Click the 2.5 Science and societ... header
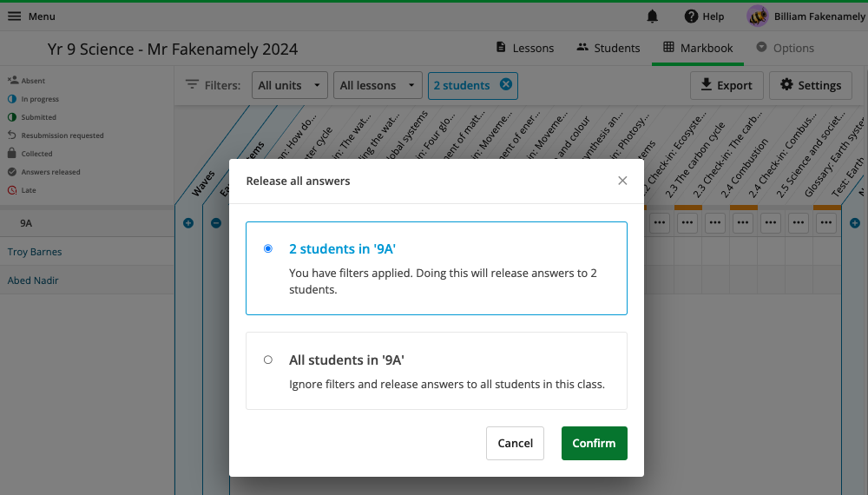The height and width of the screenshot is (495, 868). 811,154
